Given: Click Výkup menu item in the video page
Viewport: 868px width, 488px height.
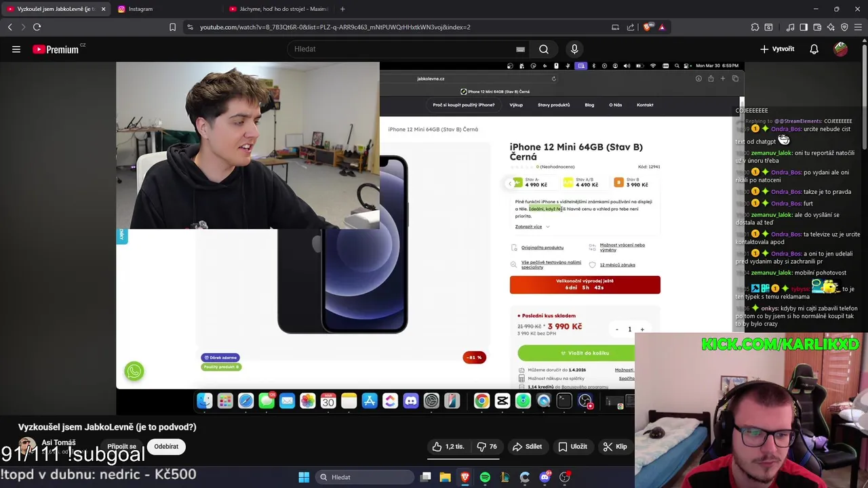Looking at the screenshot, I should pos(516,105).
